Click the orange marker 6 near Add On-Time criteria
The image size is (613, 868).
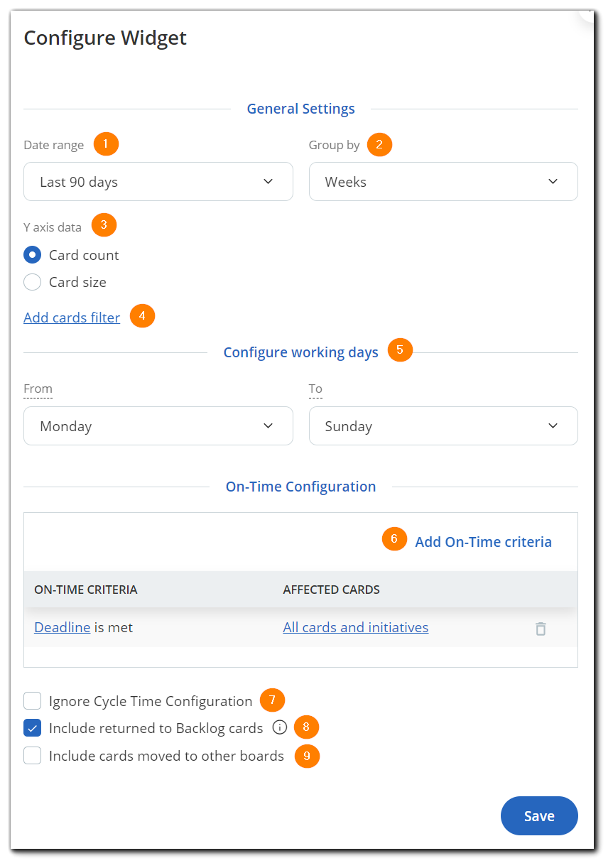(x=394, y=539)
